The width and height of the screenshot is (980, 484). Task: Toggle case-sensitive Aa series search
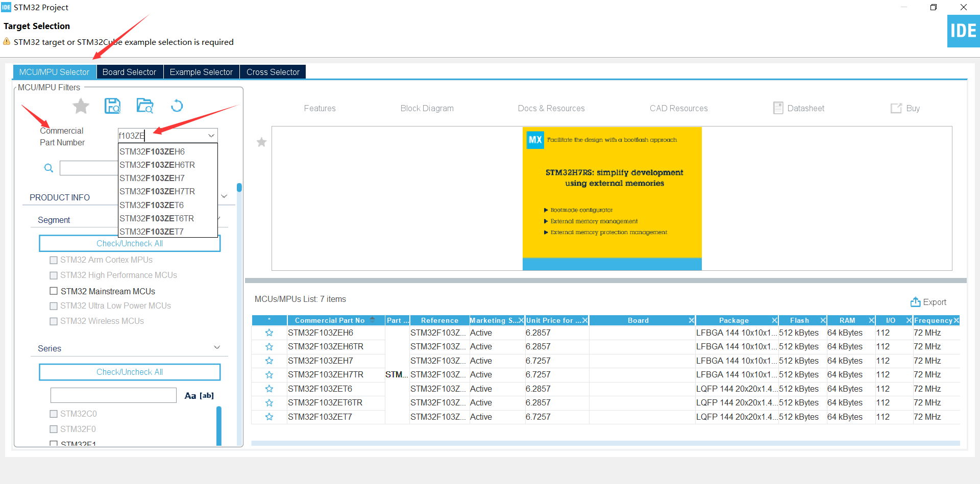190,396
